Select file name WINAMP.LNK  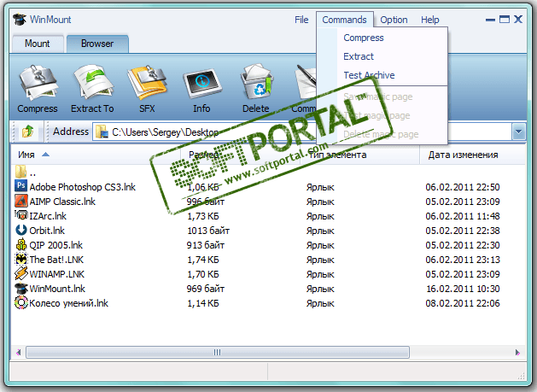57,274
